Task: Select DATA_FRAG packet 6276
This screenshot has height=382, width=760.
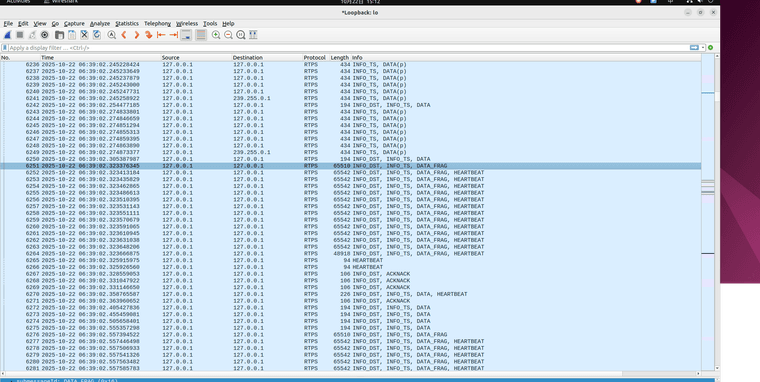Action: (x=350, y=334)
